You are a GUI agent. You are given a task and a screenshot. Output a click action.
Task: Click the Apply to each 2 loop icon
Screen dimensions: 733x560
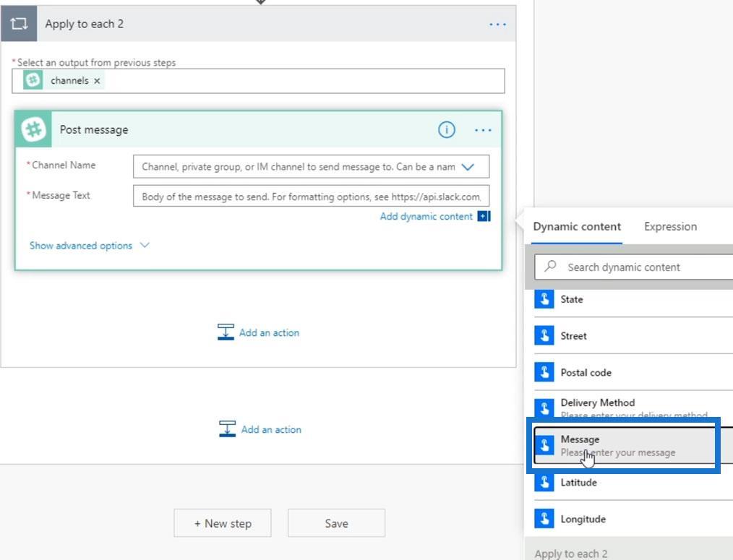pyautogui.click(x=19, y=23)
